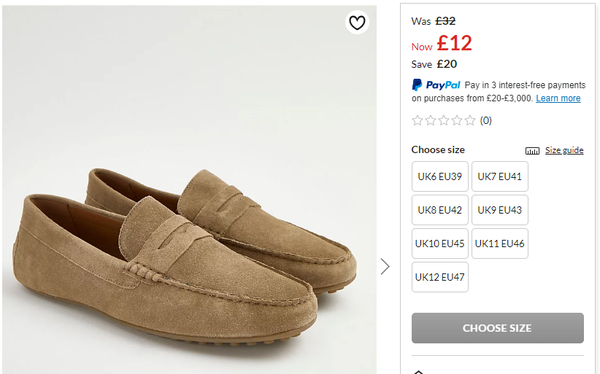Choose size UK7 EU41
Screen dimensions: 600x374
tap(500, 176)
